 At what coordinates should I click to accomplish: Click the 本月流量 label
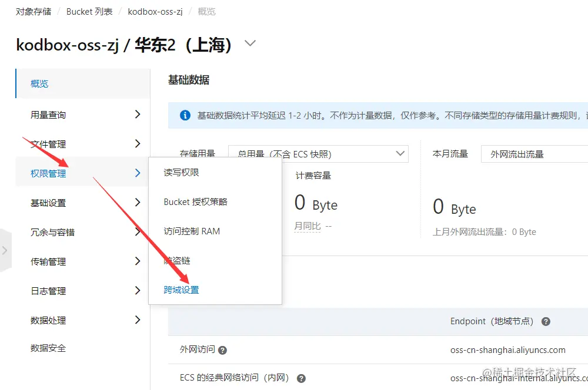(x=450, y=154)
